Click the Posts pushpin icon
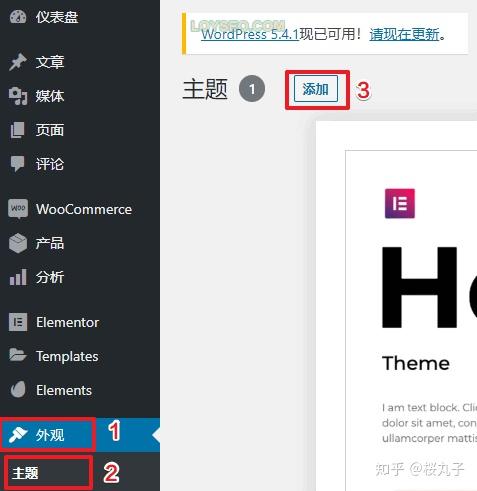Viewport: 477px width, 491px height. click(18, 62)
